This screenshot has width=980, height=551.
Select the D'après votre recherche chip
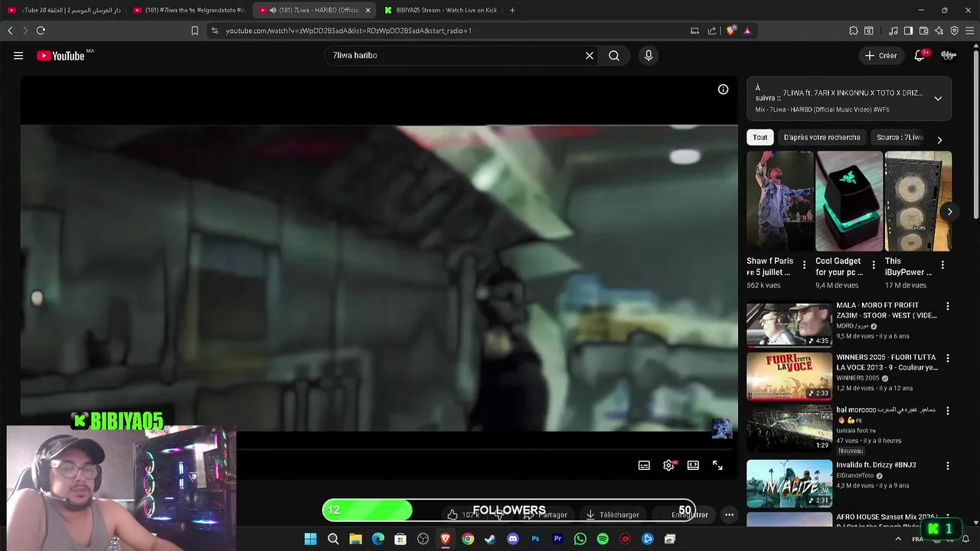tap(822, 137)
